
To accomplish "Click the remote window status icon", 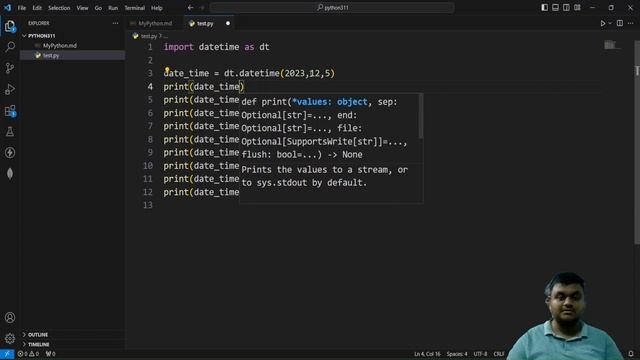I will [x=7, y=354].
